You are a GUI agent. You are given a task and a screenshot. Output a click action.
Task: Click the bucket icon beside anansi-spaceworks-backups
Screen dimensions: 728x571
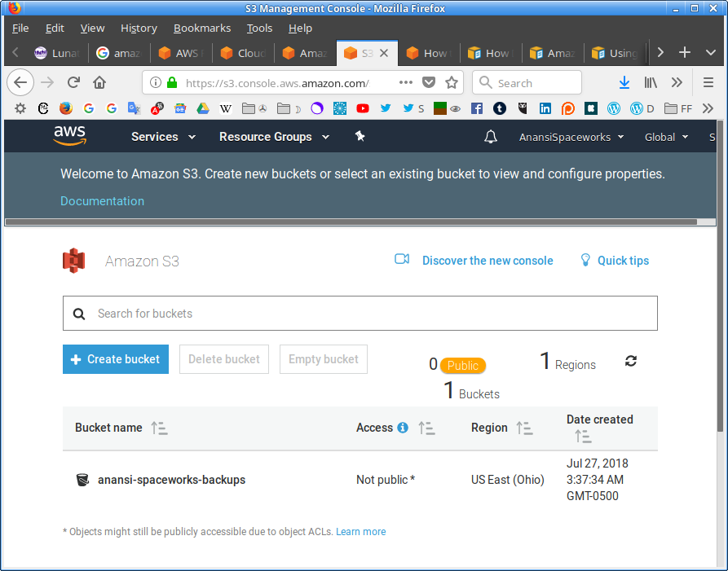(x=82, y=480)
